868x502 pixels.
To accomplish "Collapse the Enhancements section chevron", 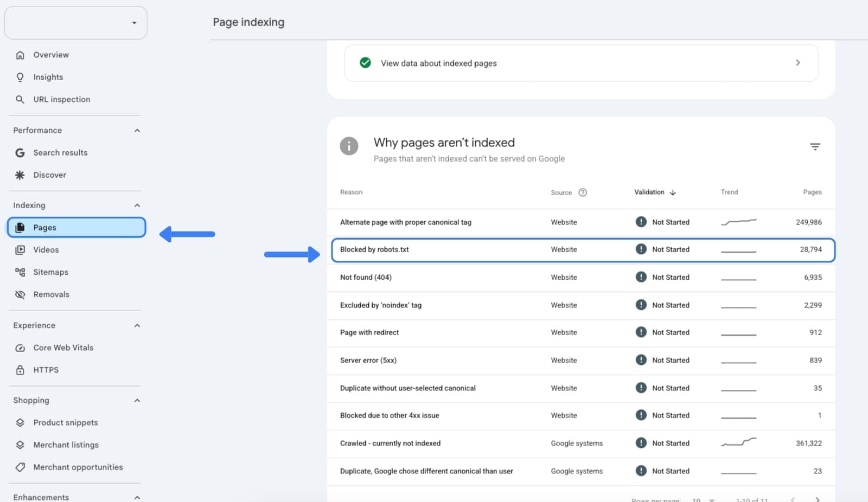I will pyautogui.click(x=137, y=498).
